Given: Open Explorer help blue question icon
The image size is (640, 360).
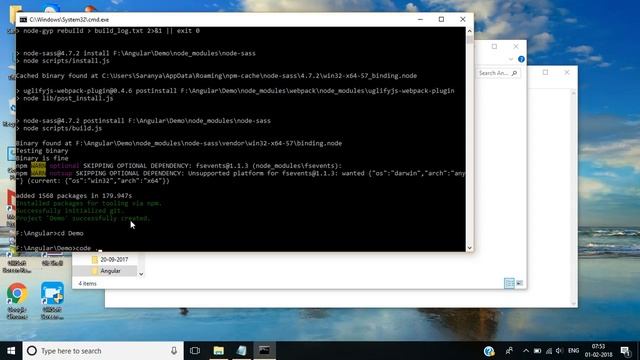Looking at the screenshot, I should [x=521, y=60].
